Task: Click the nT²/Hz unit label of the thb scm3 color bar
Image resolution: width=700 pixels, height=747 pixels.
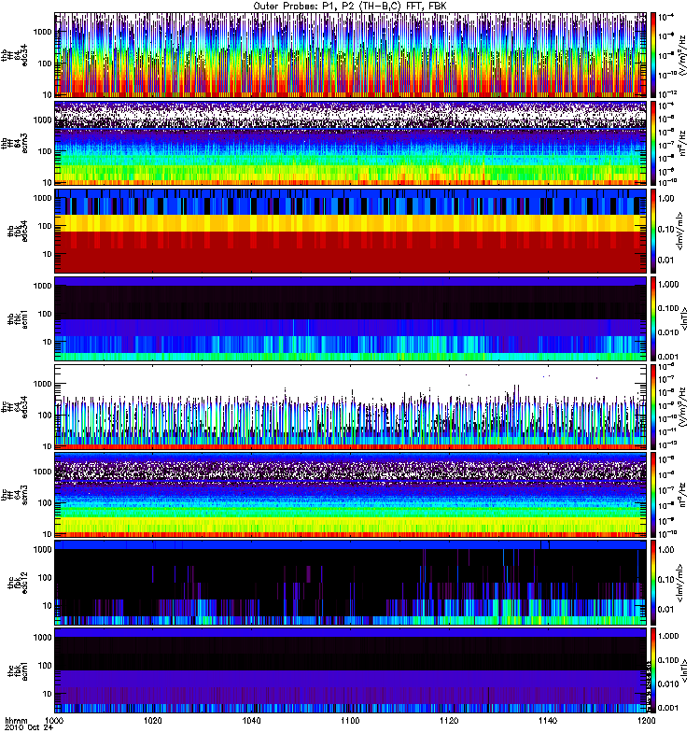Action: click(x=683, y=143)
